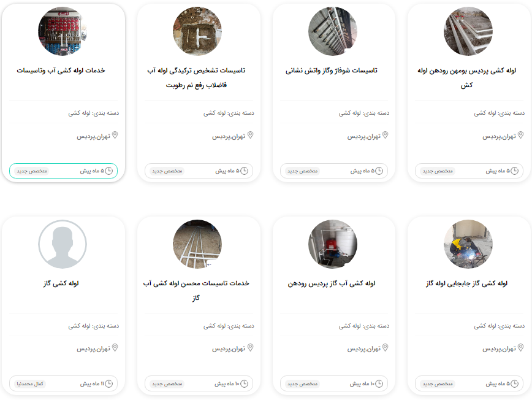The height and width of the screenshot is (400, 532).
Task: Click location pin on لوله کشی آب گاز پردیس رودهن card
Action: pyautogui.click(x=386, y=348)
